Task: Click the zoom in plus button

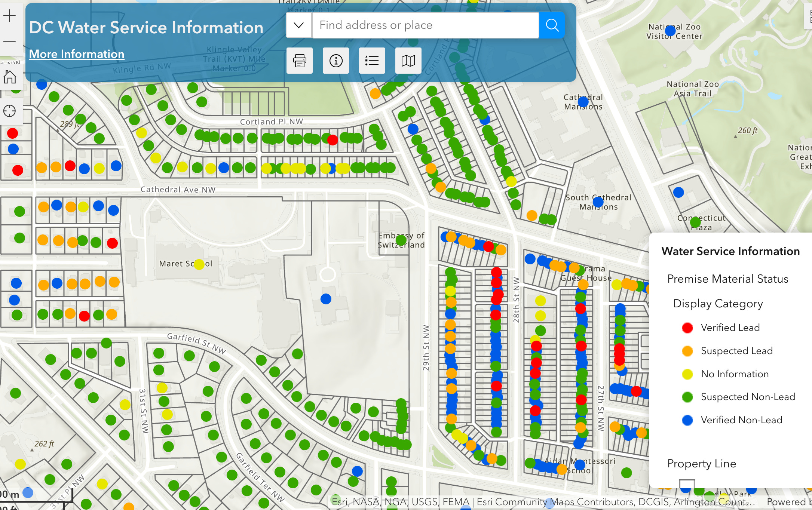Action: [9, 16]
